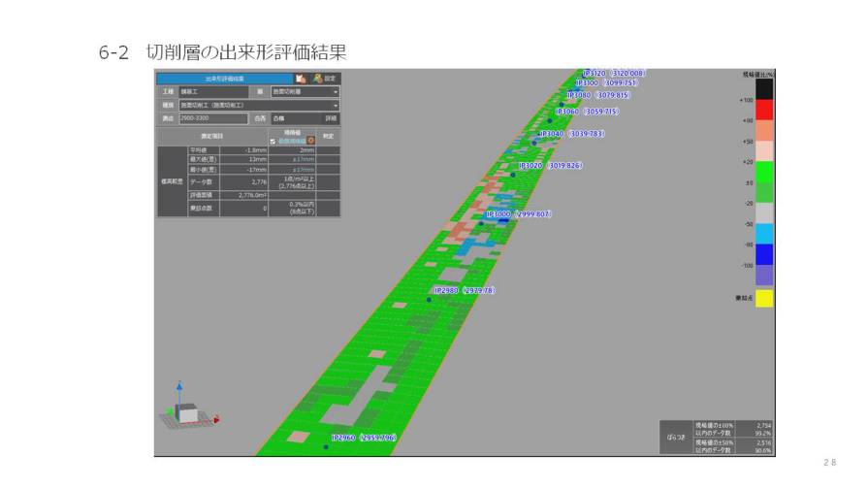Click the red X axis arrow of gizmo
The height and width of the screenshot is (489, 868).
215,420
